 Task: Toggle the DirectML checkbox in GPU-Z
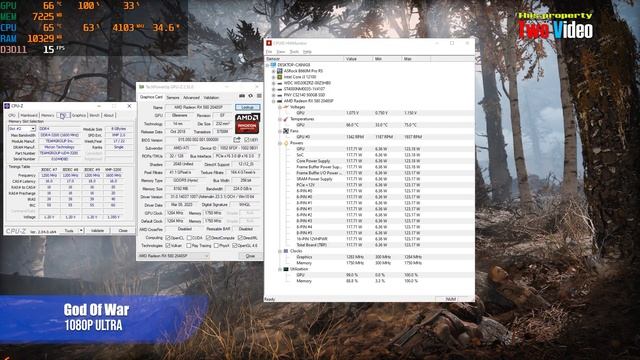click(240, 238)
